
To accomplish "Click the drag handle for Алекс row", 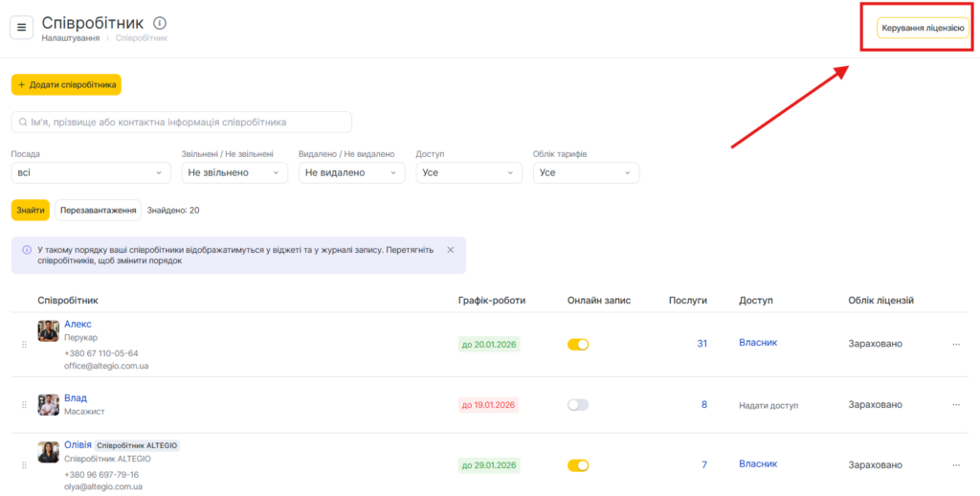I will click(24, 344).
